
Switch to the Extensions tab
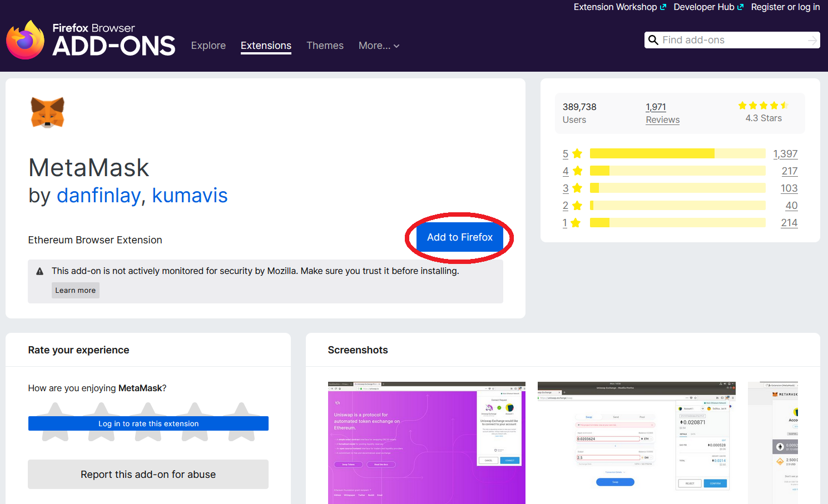pos(266,46)
